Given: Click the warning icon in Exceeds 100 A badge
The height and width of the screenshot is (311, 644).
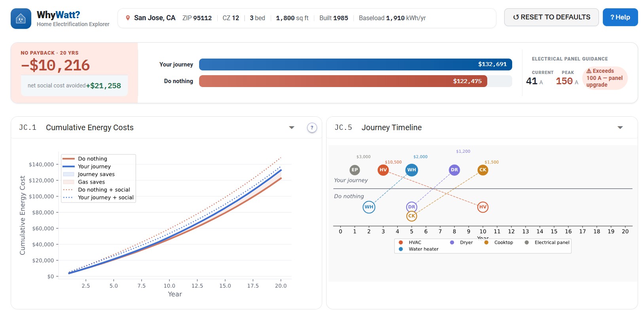Looking at the screenshot, I should (x=589, y=71).
